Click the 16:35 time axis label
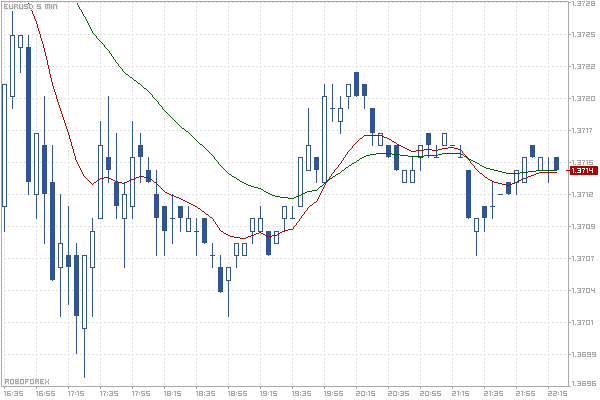 click(13, 393)
